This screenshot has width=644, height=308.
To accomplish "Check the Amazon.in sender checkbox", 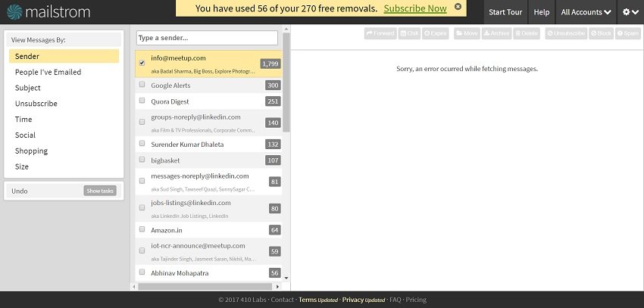I will pos(142,229).
